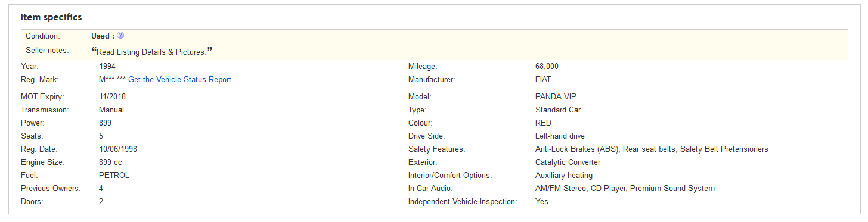The height and width of the screenshot is (222, 868).
Task: Click the Model value PANDA VIP
Action: click(556, 97)
